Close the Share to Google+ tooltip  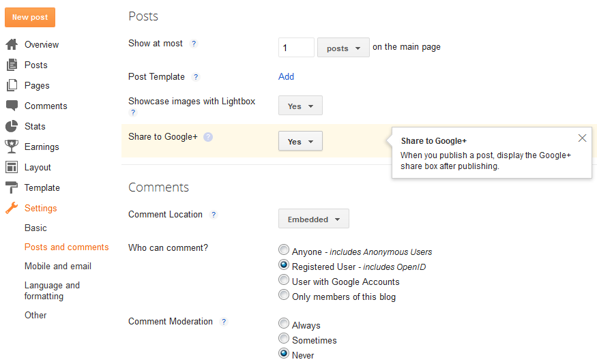(x=582, y=138)
